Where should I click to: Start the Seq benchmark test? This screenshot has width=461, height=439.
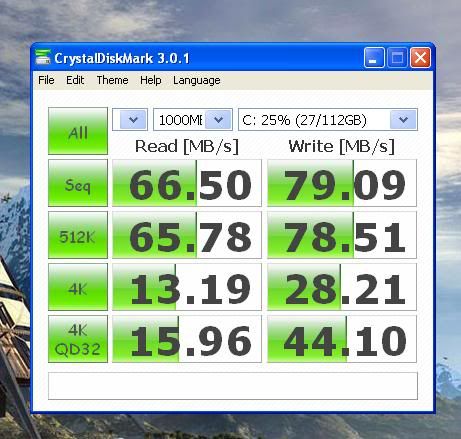point(78,183)
